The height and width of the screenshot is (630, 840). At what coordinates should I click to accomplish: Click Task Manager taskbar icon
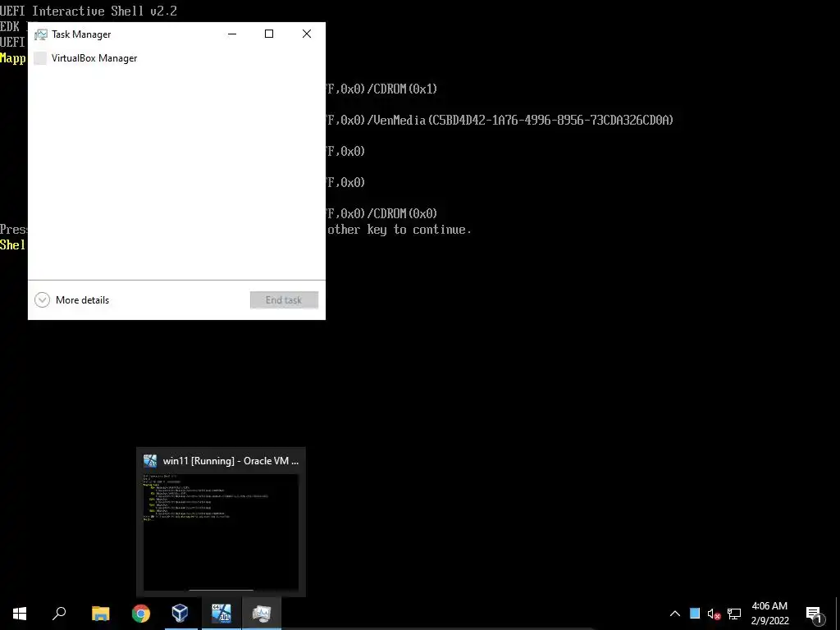pos(262,614)
